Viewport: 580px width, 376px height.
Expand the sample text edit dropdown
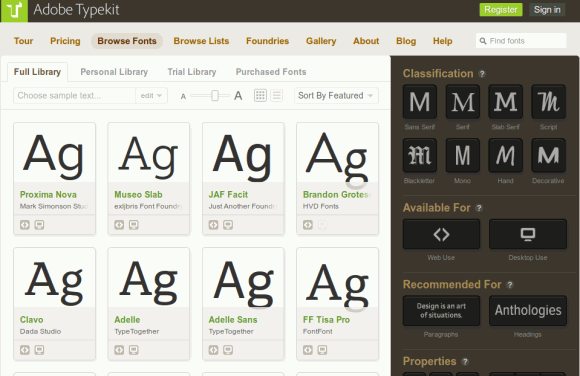point(152,95)
